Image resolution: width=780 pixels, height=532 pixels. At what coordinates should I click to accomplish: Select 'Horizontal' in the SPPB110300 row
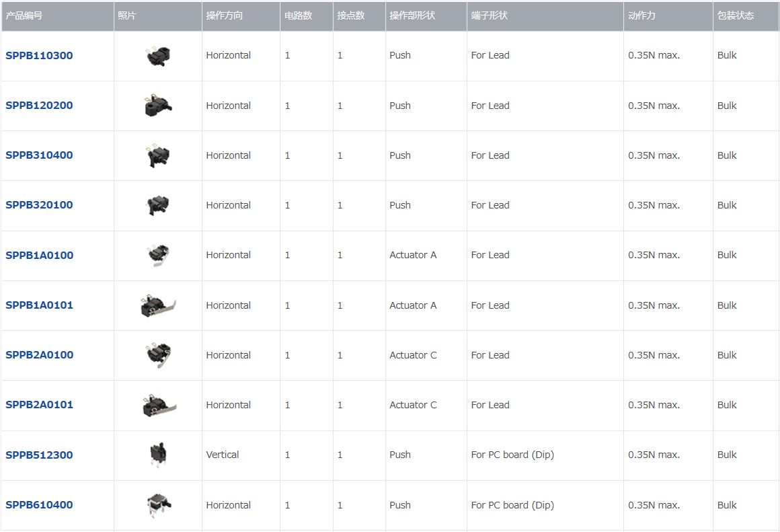pyautogui.click(x=229, y=55)
